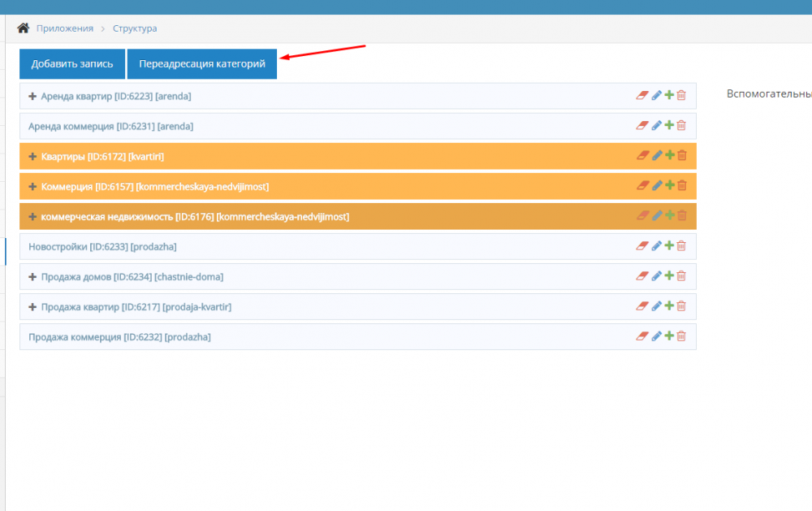The height and width of the screenshot is (511, 812).
Task: Expand Аренда квартир category
Action: point(32,97)
